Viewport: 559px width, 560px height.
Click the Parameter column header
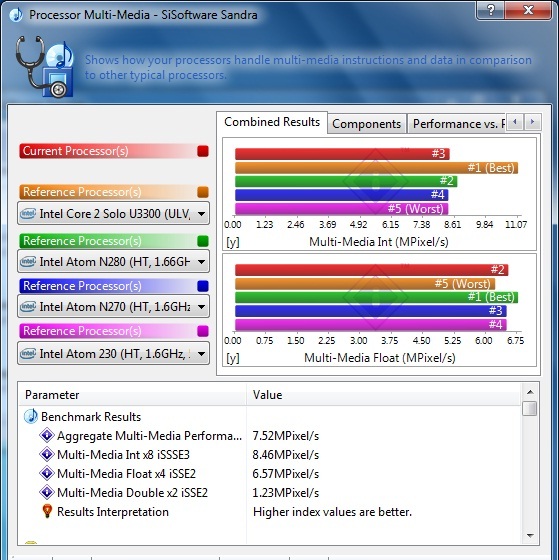[x=133, y=395]
